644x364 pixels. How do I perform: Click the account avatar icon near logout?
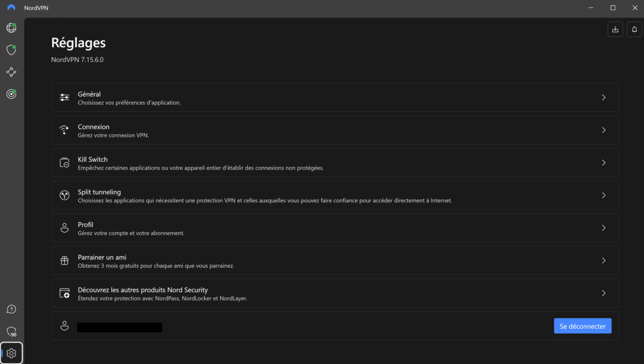(x=64, y=326)
